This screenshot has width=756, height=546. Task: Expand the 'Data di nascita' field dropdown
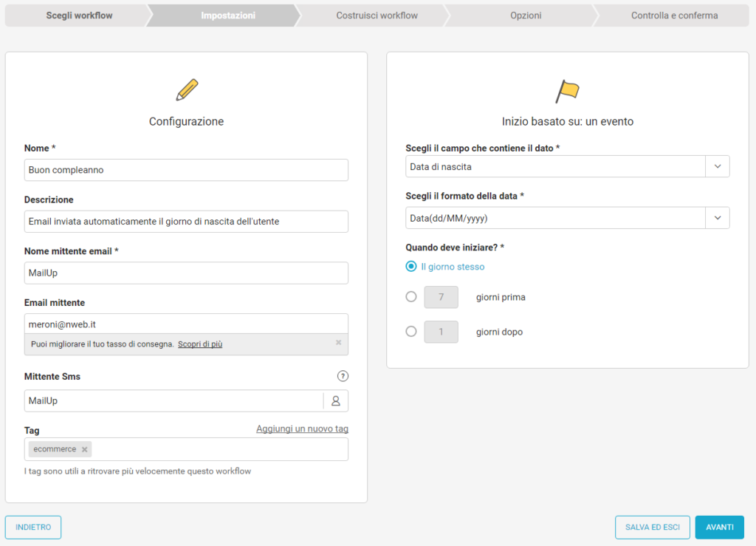tap(717, 167)
